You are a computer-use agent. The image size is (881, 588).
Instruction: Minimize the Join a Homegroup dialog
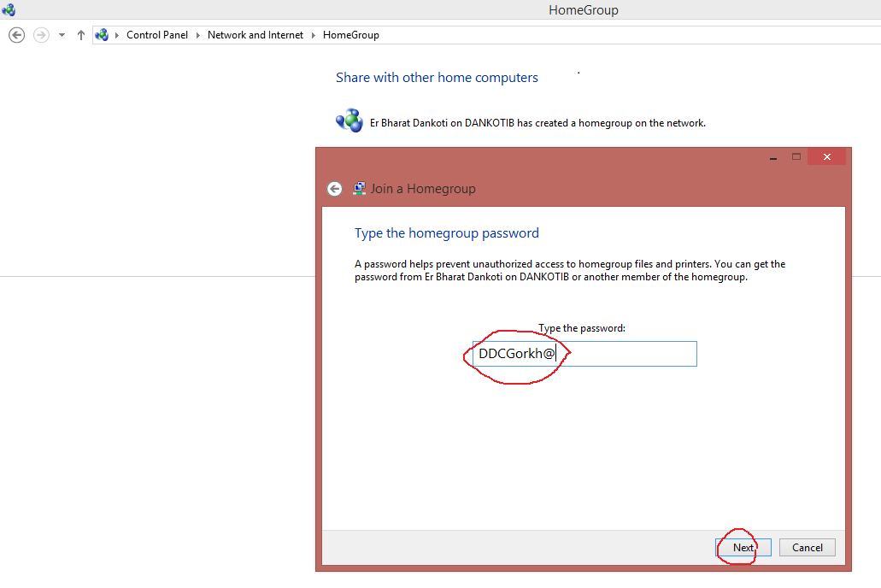coord(773,157)
